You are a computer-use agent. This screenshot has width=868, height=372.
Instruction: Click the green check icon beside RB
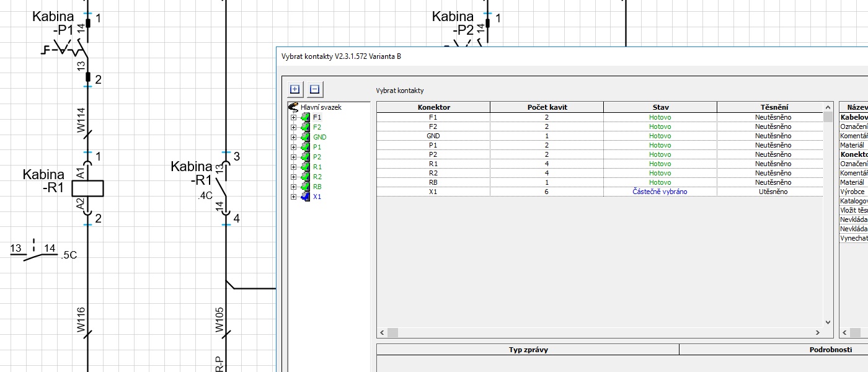tap(305, 187)
